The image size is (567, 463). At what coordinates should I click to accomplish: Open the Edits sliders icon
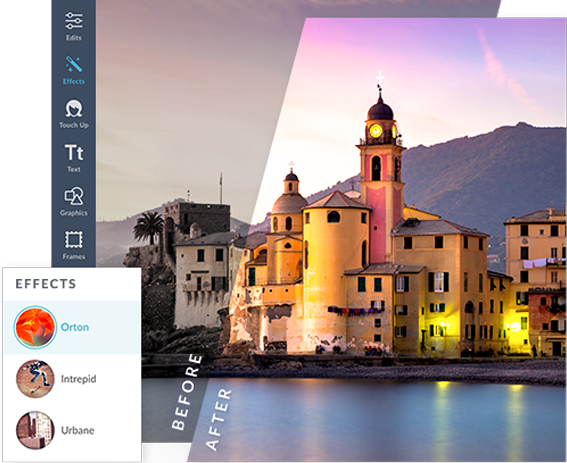tap(74, 21)
